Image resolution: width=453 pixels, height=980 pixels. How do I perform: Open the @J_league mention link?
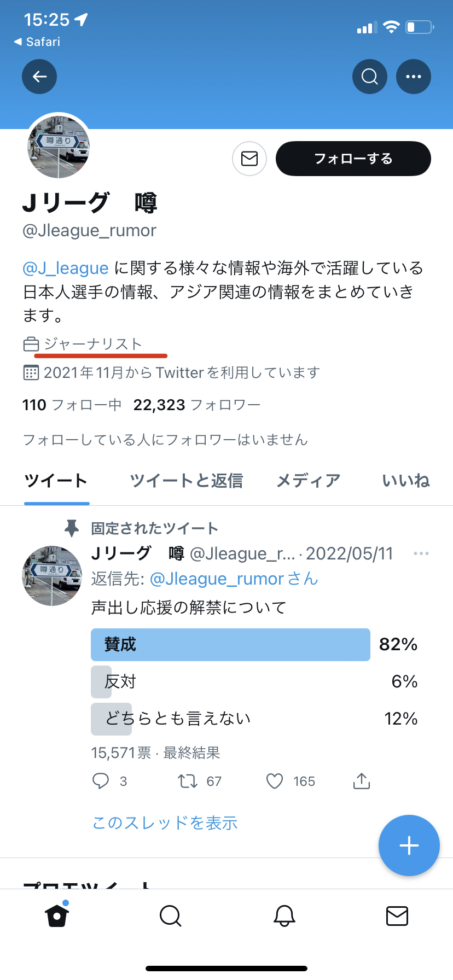66,268
